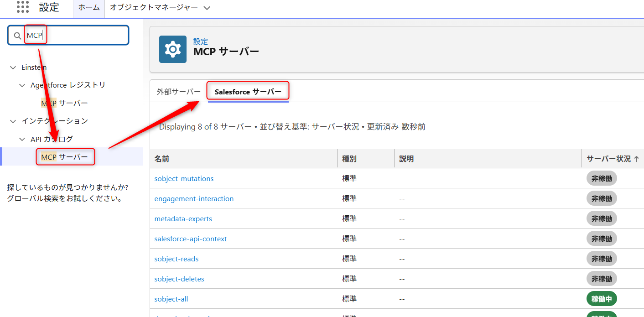
Task: Select the Salesforce サーバー tab
Action: point(248,92)
